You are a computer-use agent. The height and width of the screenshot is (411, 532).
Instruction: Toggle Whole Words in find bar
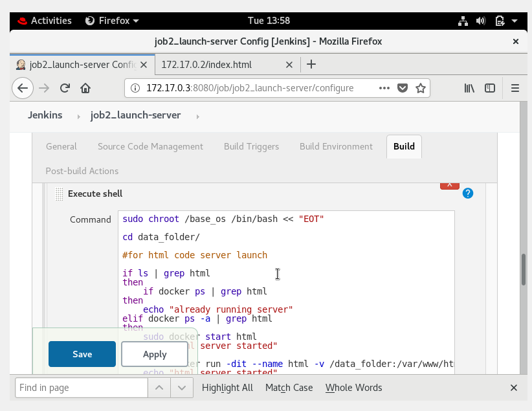pyautogui.click(x=353, y=388)
